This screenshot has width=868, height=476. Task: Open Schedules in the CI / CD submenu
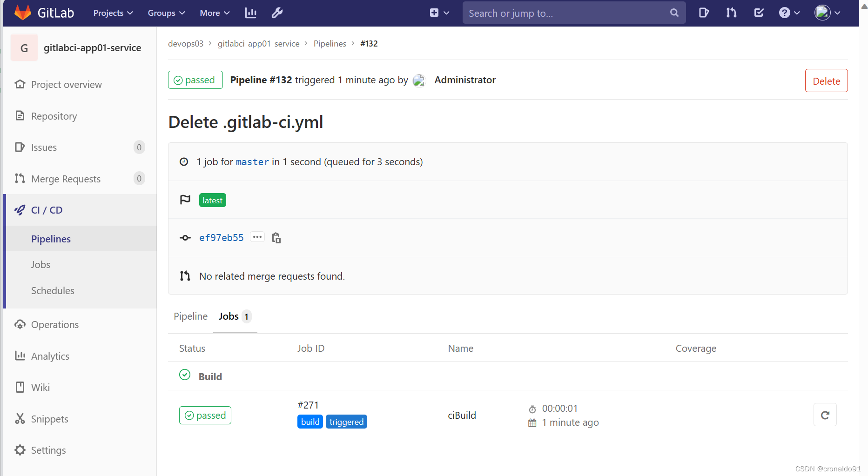click(x=53, y=291)
